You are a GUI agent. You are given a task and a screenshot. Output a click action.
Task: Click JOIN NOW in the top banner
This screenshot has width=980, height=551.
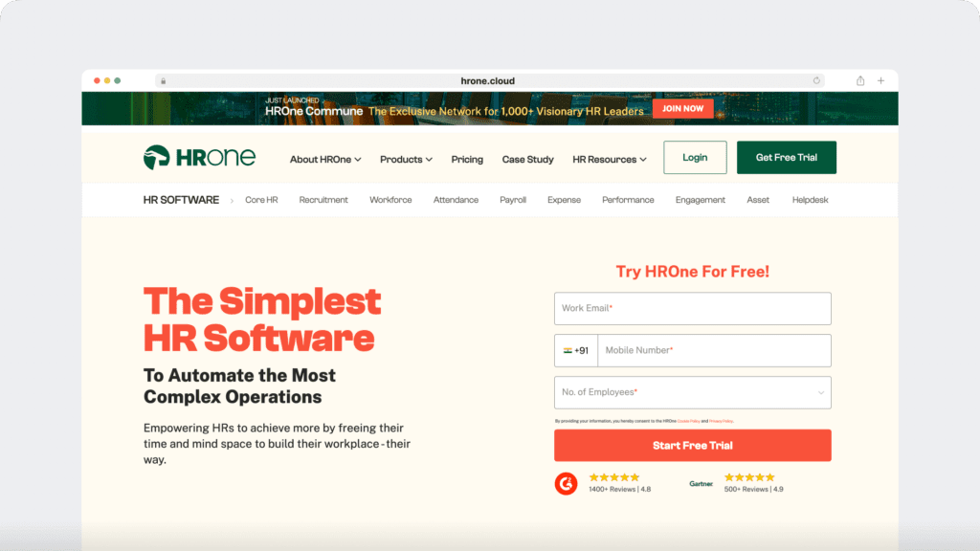click(x=682, y=108)
